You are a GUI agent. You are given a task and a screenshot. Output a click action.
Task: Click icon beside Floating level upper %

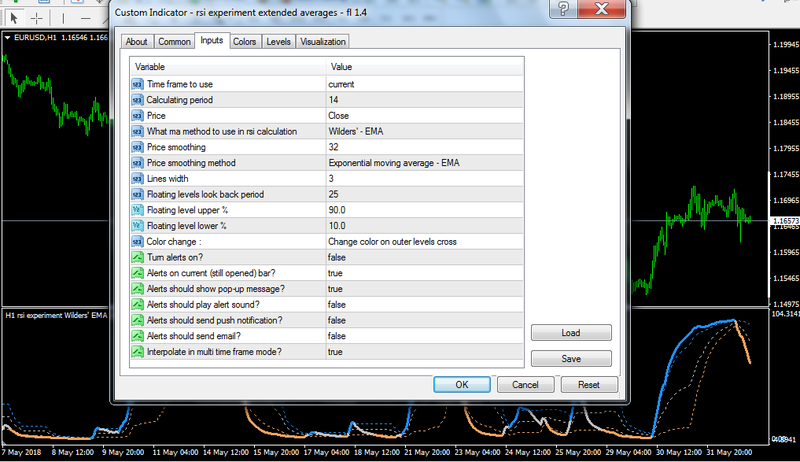[x=137, y=210]
